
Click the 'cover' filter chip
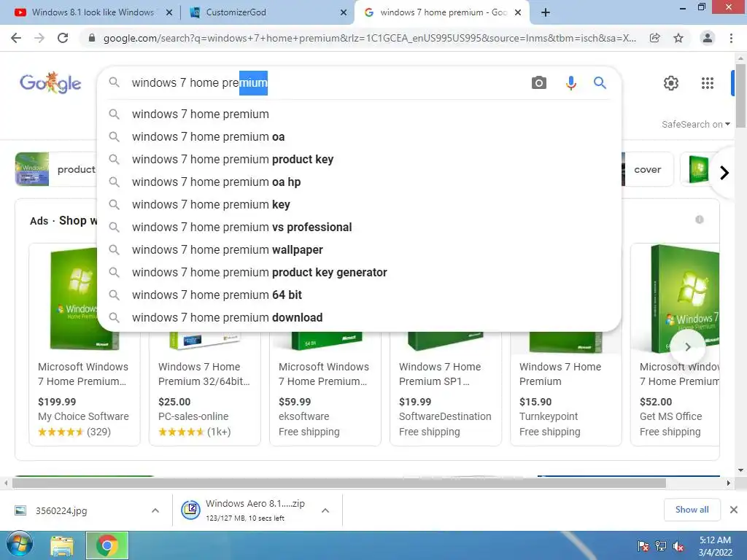coord(647,169)
